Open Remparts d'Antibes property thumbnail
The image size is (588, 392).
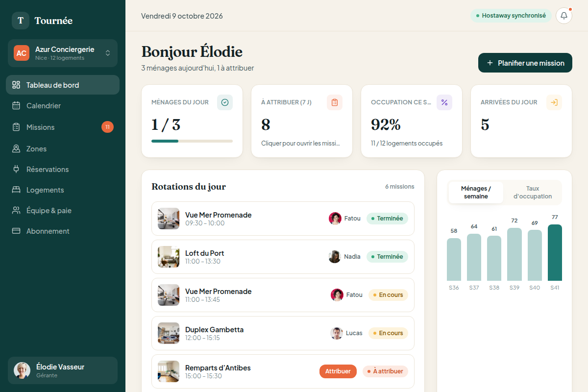[x=169, y=371]
